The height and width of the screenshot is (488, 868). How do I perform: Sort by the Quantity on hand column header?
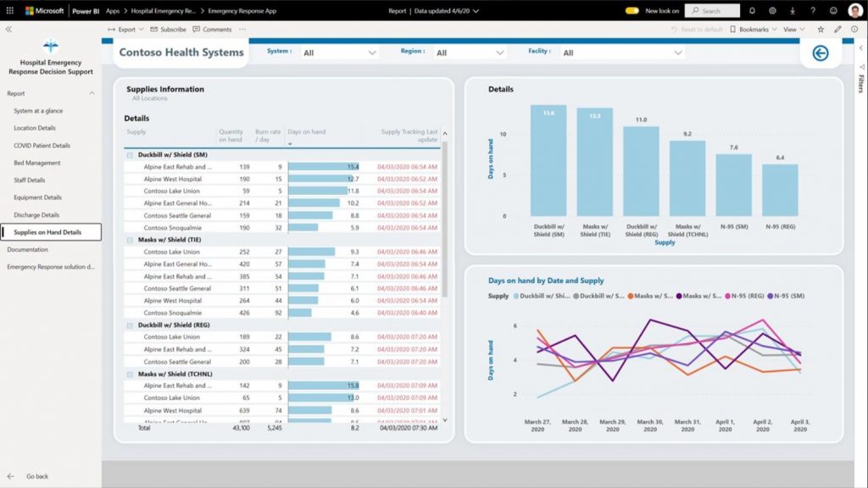pos(231,136)
